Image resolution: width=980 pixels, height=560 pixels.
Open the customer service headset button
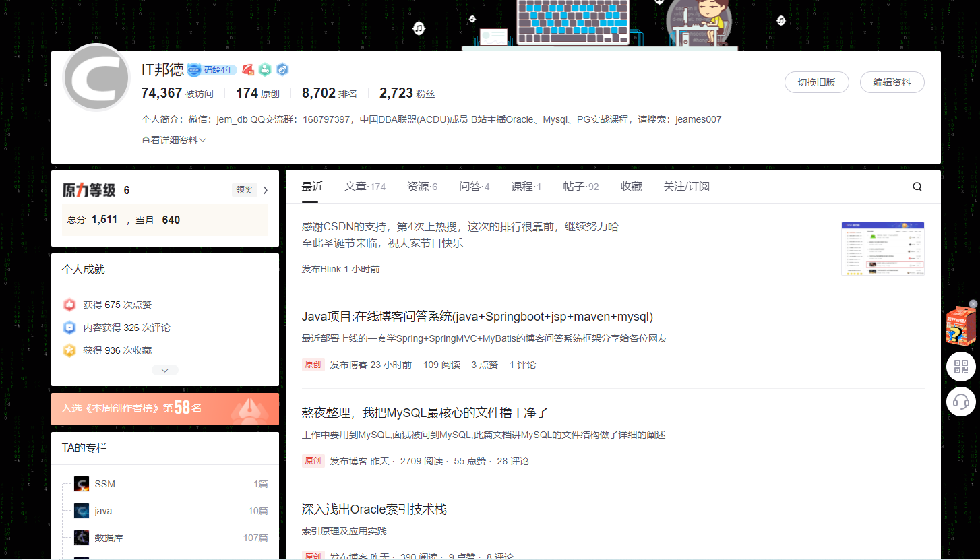tap(961, 402)
